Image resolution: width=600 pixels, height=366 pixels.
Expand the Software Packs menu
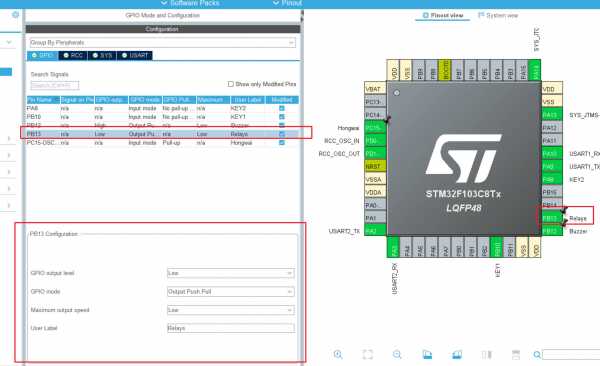tap(191, 3)
